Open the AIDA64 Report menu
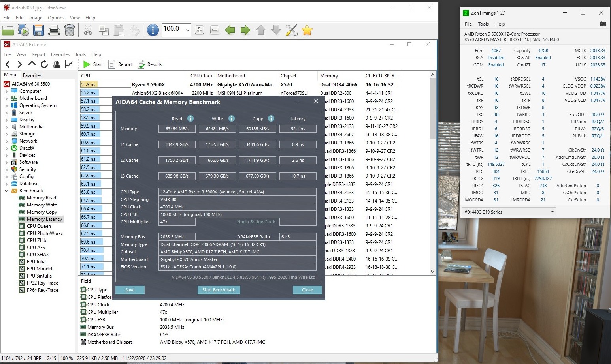 pyautogui.click(x=38, y=54)
